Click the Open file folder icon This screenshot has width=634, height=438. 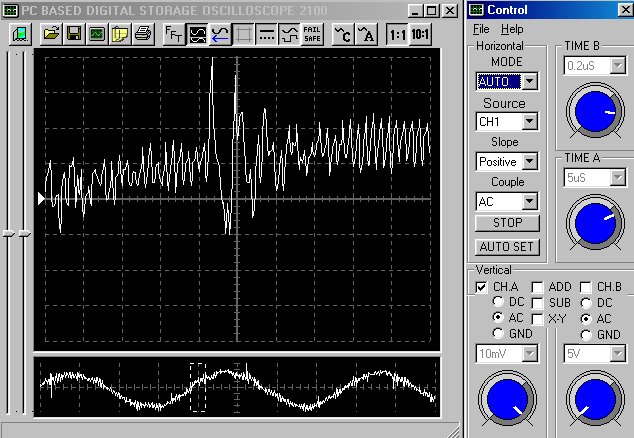pyautogui.click(x=52, y=33)
